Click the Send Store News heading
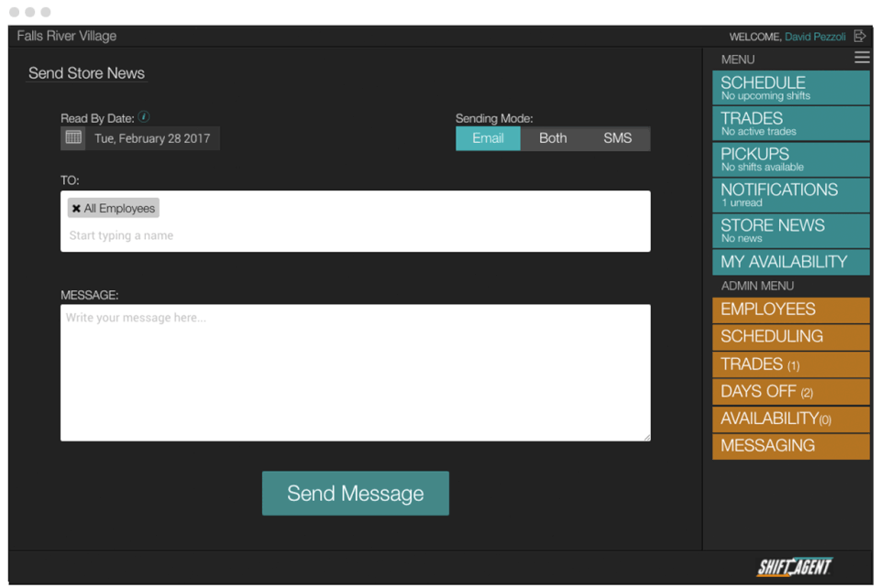This screenshot has width=880, height=588. tap(86, 73)
